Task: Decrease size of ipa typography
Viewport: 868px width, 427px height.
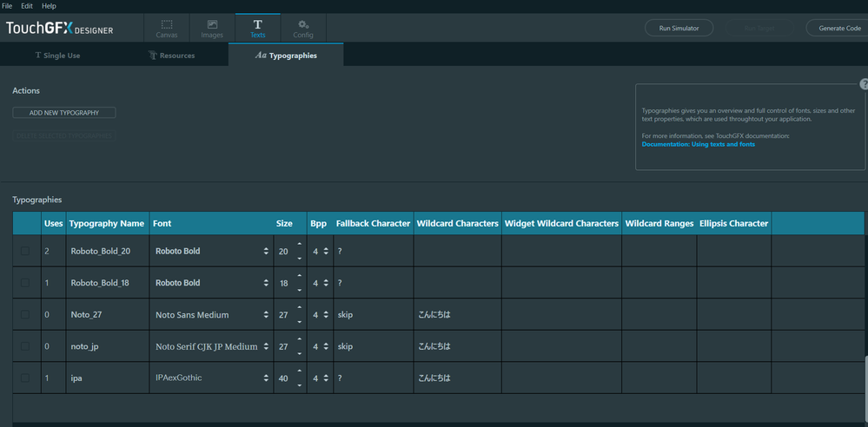Action: [x=300, y=385]
